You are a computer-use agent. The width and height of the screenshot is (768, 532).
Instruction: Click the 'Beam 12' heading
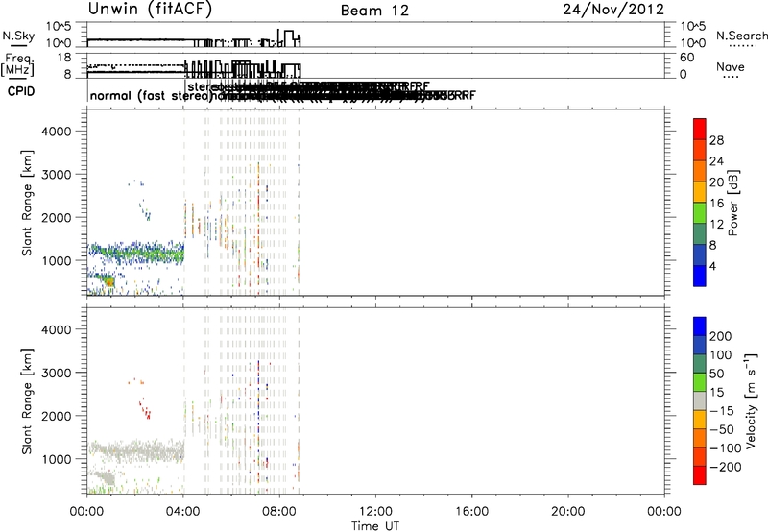[374, 11]
